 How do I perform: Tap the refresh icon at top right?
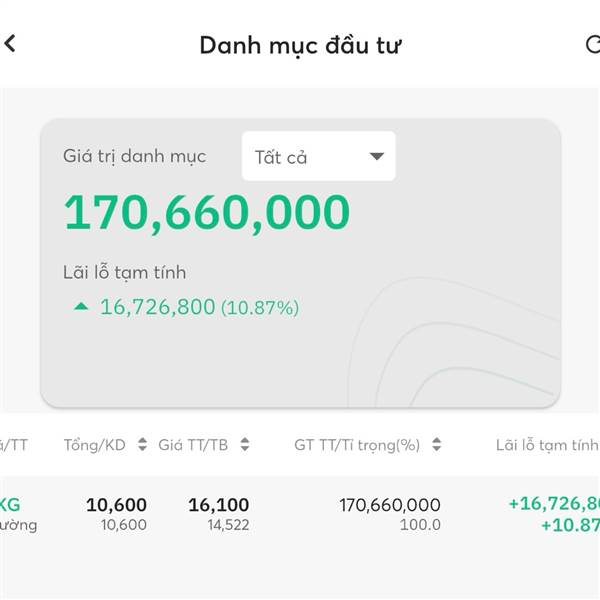[592, 44]
